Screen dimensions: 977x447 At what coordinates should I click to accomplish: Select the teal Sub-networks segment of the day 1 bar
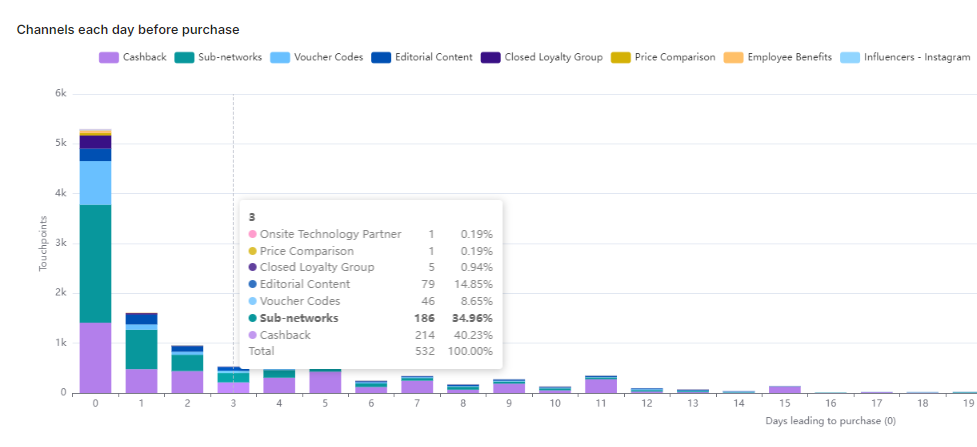[141, 349]
